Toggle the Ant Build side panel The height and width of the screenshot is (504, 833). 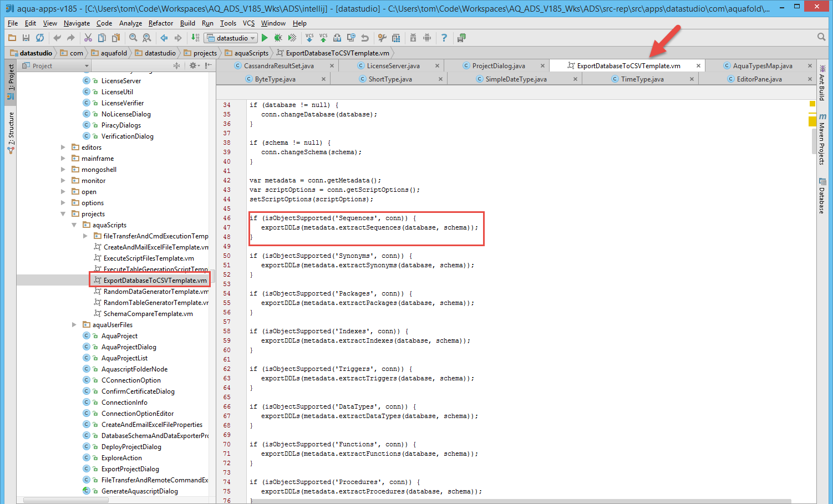[822, 84]
